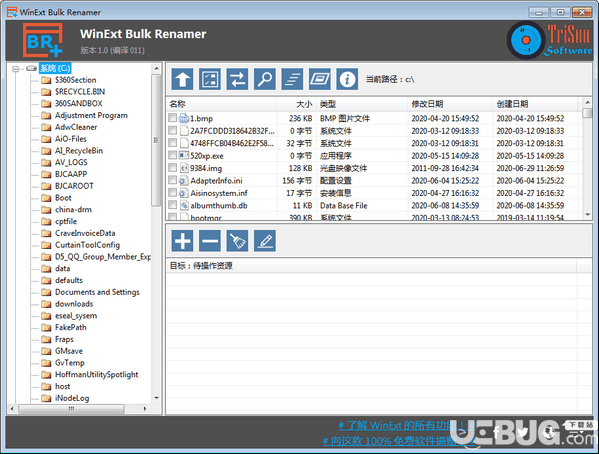The height and width of the screenshot is (454, 599).
Task: Click the 1.bmp file icon
Action: [184, 118]
